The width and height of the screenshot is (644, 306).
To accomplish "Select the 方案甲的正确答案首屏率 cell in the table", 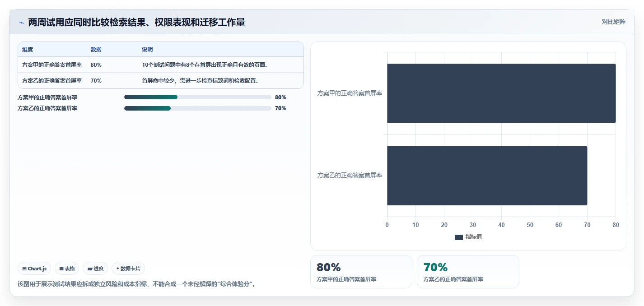I will point(52,65).
